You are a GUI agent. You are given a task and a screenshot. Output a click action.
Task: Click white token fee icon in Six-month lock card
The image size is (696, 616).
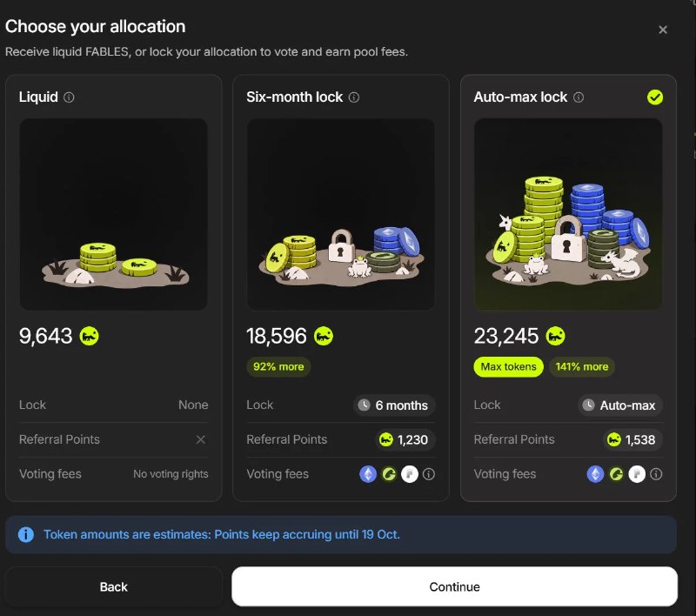pyautogui.click(x=409, y=474)
